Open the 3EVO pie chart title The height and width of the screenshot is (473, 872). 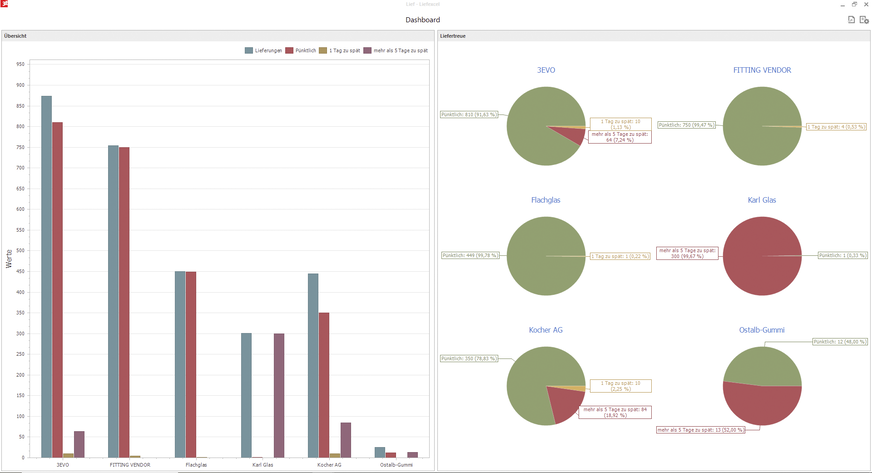546,70
